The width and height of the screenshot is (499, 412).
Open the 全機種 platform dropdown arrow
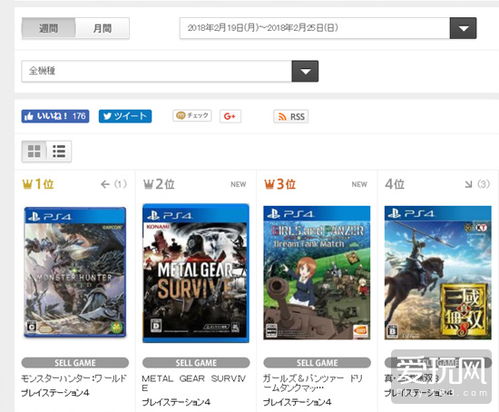[x=305, y=71]
